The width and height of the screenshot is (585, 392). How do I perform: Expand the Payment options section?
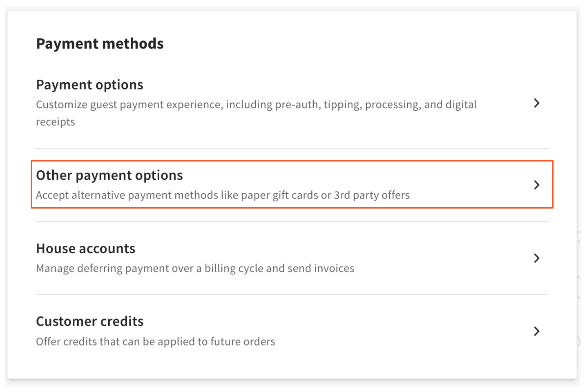286,102
